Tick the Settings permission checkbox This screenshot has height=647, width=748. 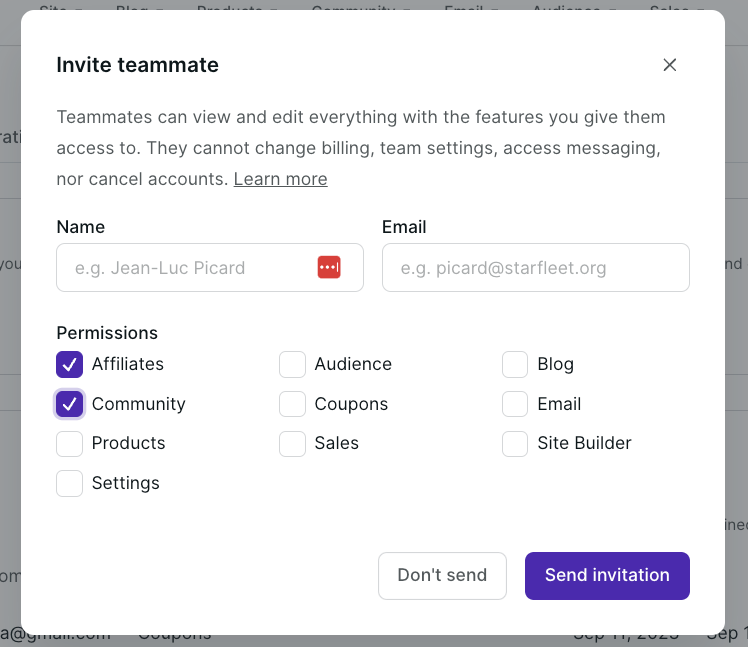(x=70, y=483)
